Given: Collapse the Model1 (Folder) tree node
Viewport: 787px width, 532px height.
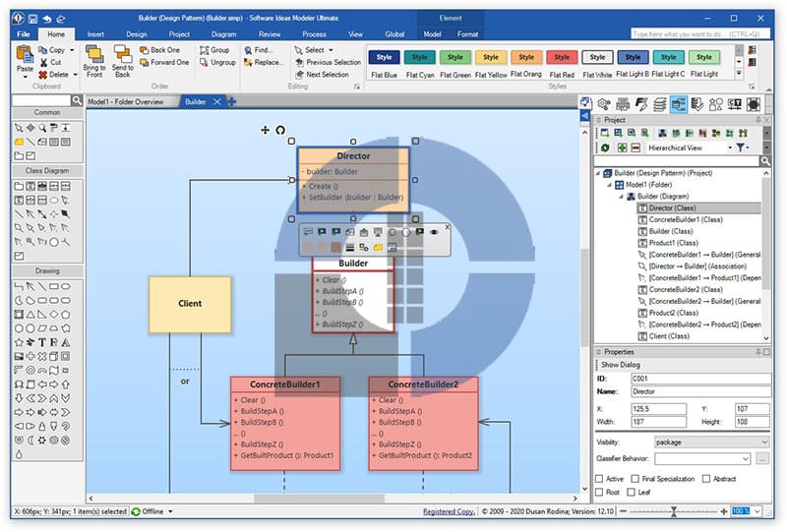Looking at the screenshot, I should pos(609,185).
